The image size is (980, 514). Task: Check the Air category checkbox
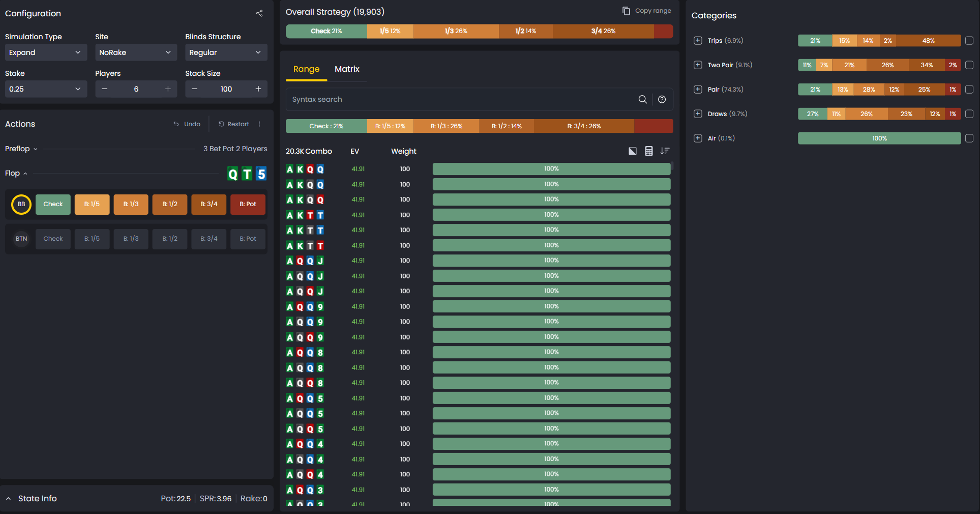coord(969,138)
